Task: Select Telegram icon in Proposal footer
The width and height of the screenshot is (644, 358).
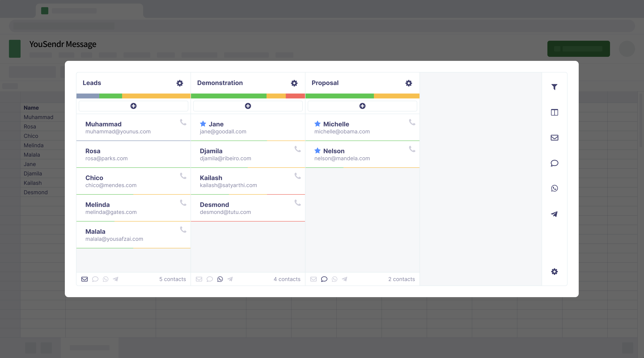Action: [345, 279]
